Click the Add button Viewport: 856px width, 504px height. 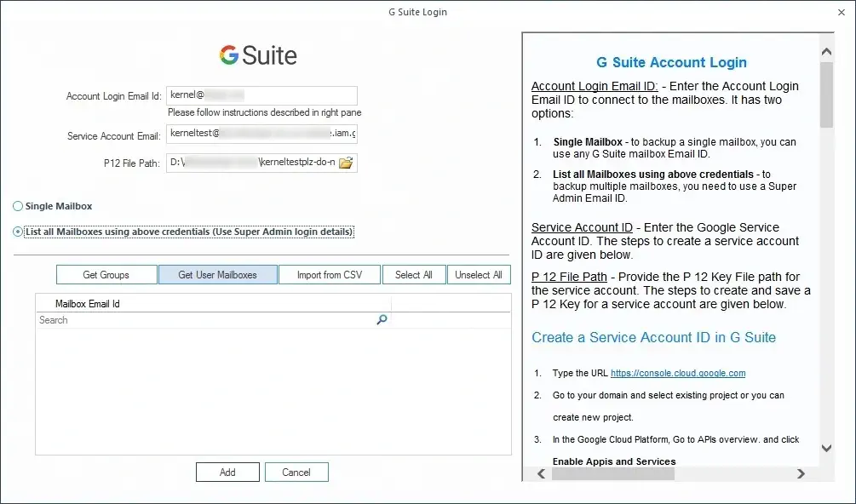point(227,472)
